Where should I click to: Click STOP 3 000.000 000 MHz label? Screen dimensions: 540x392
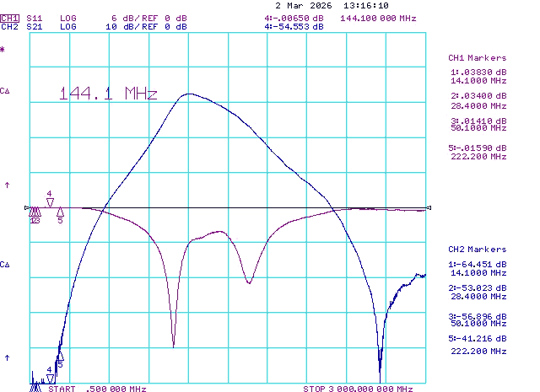[358, 389]
